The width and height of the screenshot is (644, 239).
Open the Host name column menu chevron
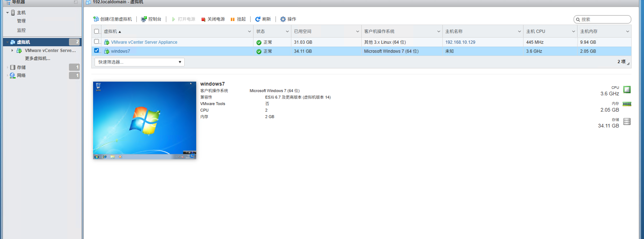coord(519,31)
